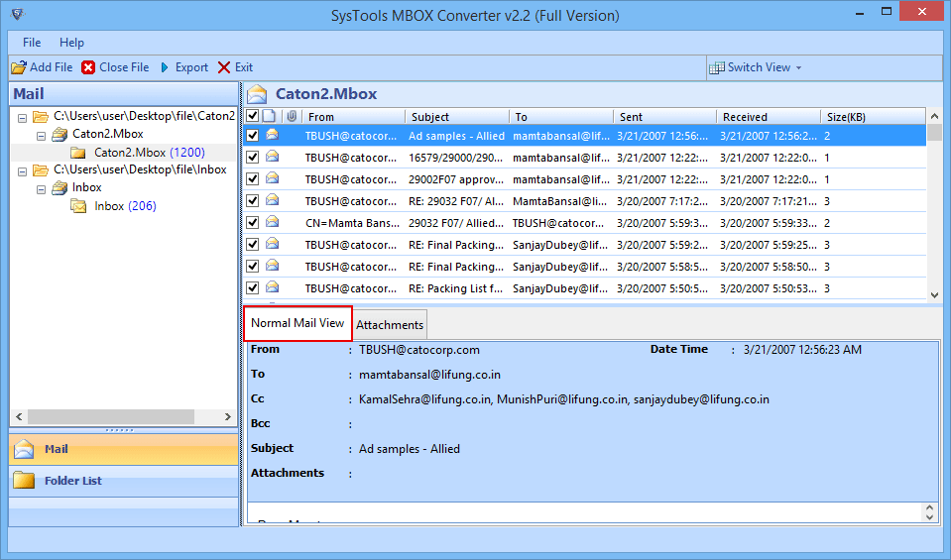Click folder icon of C:\Users\user\Desktop\file\Caton2
Image resolution: width=951 pixels, height=560 pixels.
click(41, 116)
